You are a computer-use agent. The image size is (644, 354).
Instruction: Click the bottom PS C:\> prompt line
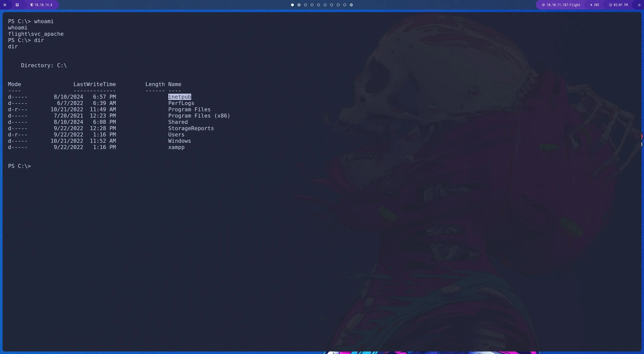(x=19, y=166)
